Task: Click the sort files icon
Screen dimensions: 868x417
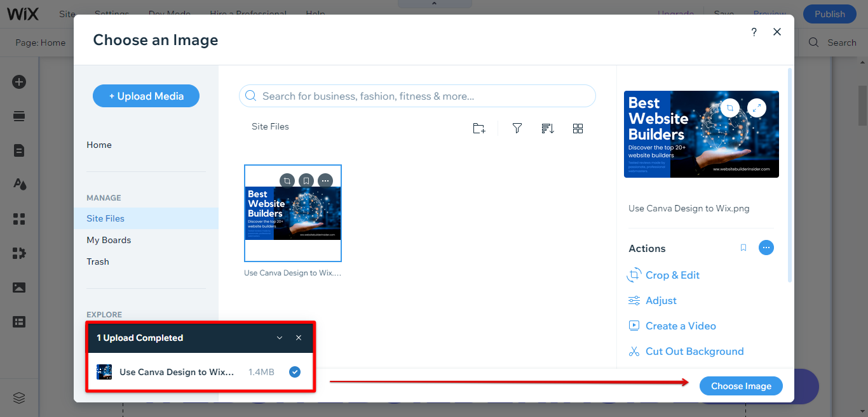Action: pyautogui.click(x=548, y=129)
